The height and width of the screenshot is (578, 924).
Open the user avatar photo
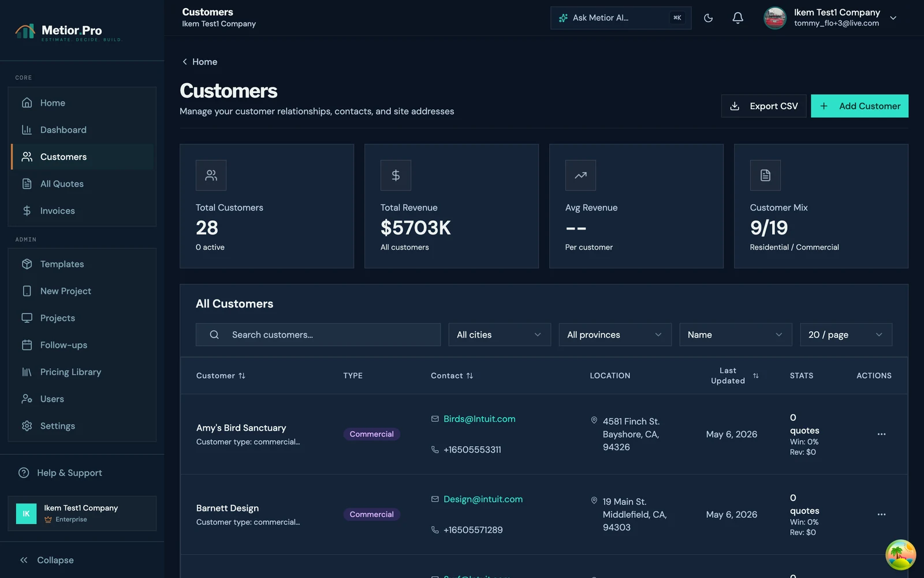click(774, 18)
